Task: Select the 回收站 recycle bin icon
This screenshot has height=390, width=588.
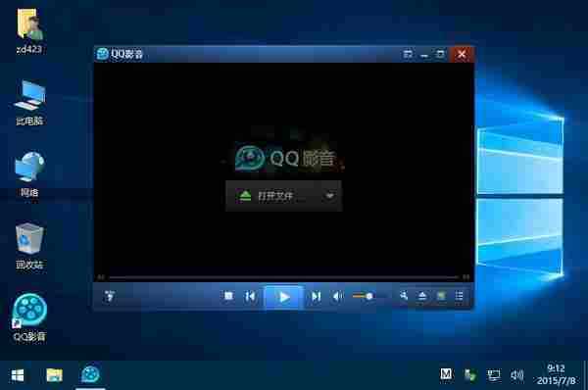Action: pos(29,246)
